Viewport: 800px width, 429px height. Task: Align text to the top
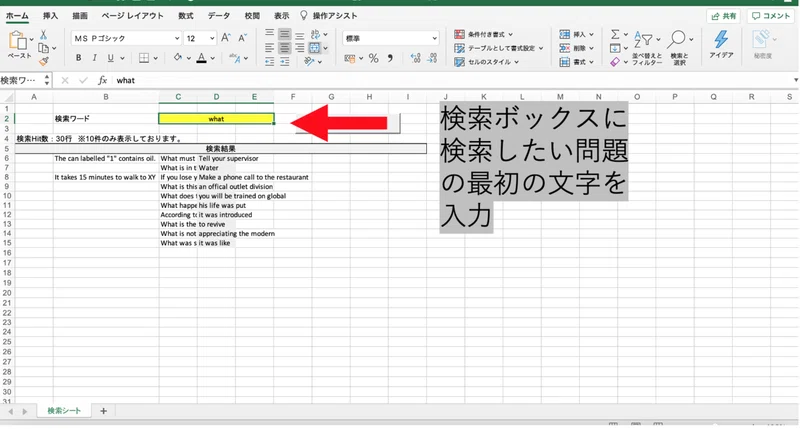coord(269,34)
